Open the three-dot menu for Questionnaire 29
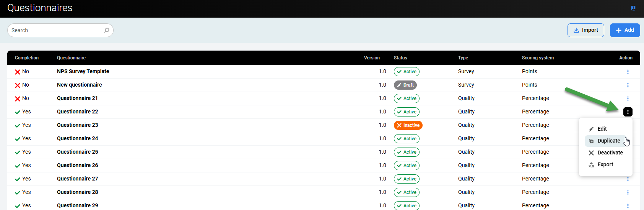This screenshot has height=210, width=644. tap(628, 206)
